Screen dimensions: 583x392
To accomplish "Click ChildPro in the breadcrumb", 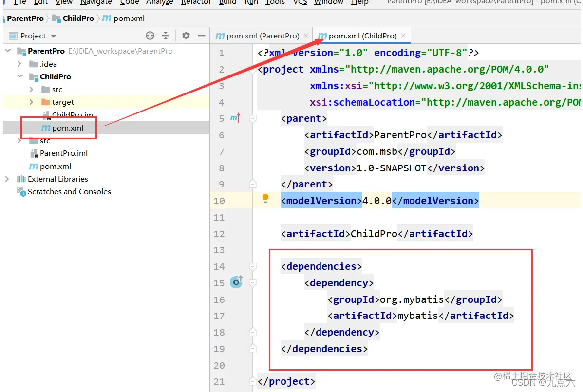I will pos(78,18).
